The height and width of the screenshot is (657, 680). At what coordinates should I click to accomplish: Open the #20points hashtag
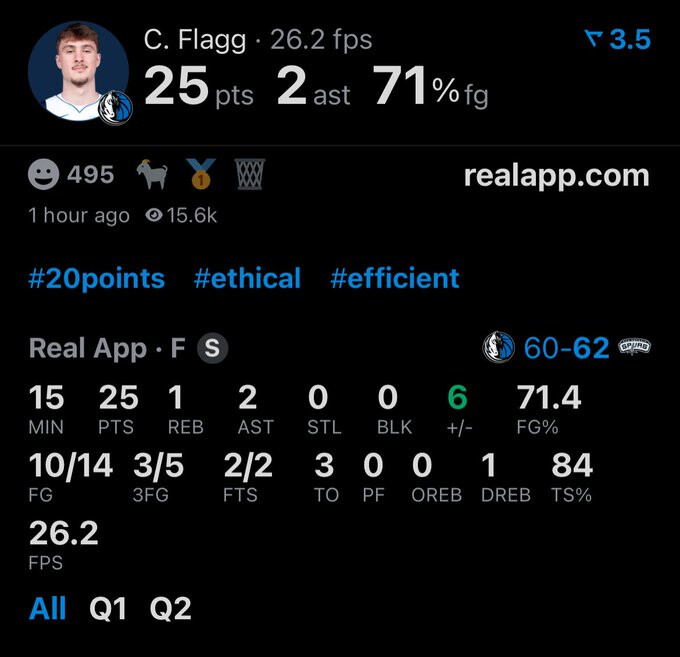(x=97, y=278)
